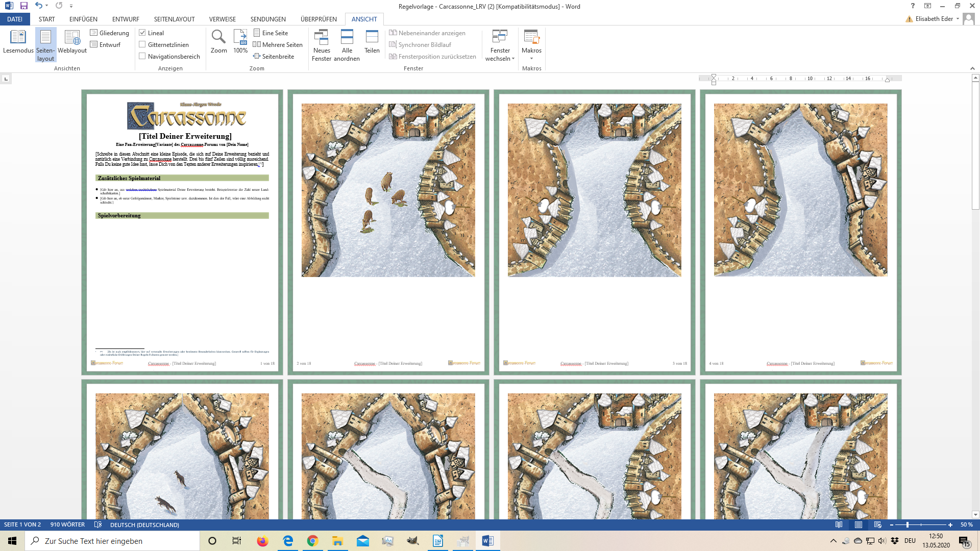980x551 pixels.
Task: Collapse the ribbon with the arrow
Action: tap(972, 68)
